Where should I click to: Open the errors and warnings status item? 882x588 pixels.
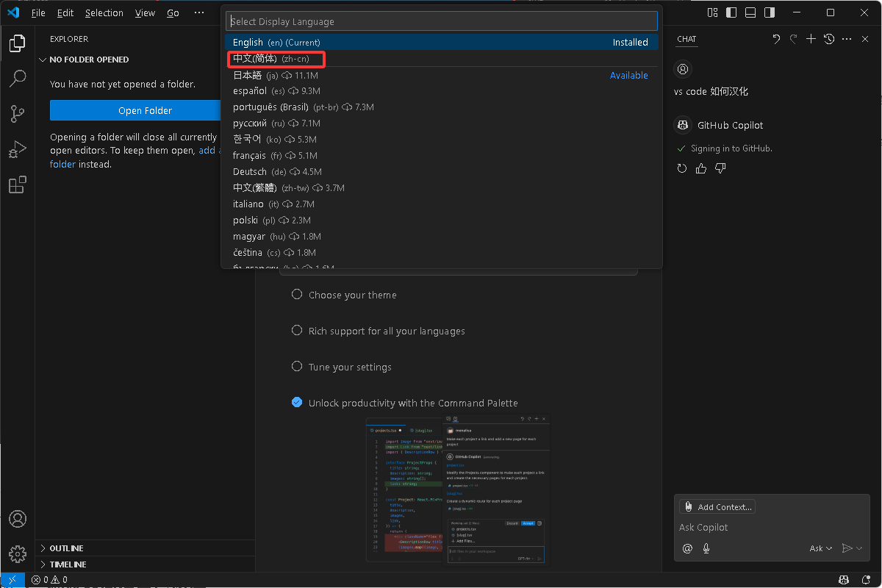[x=49, y=580]
